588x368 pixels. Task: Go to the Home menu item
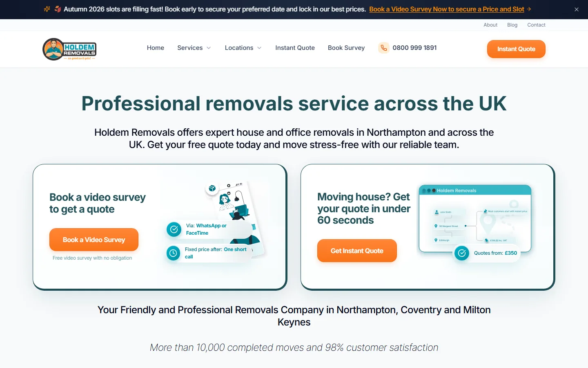point(156,48)
